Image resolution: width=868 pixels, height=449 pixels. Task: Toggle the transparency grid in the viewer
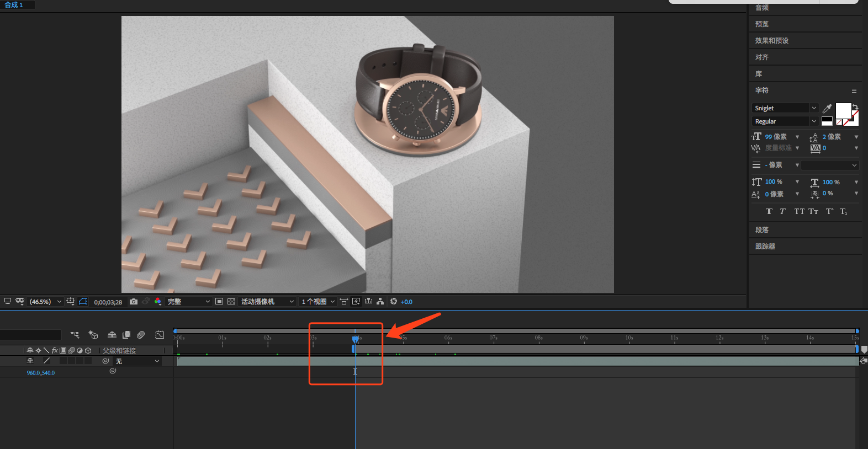[x=231, y=302]
